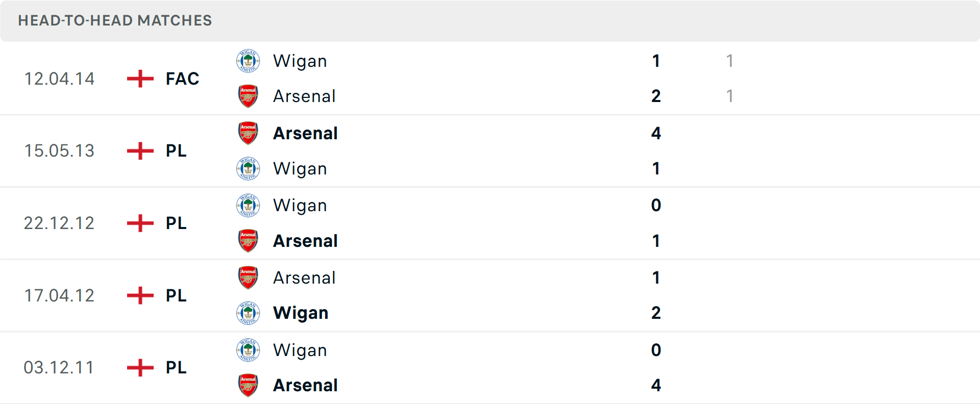
Task: Click the England flag next to the 15.05.13 match
Action: 139,151
